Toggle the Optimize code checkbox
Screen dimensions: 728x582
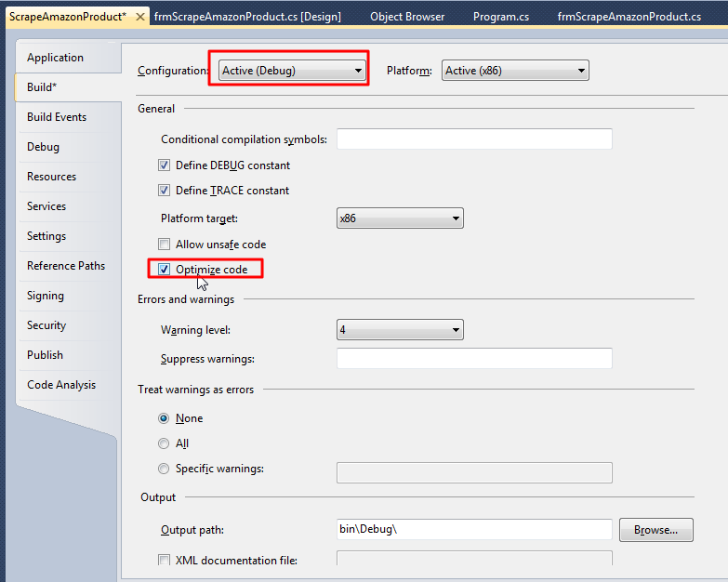tap(164, 270)
